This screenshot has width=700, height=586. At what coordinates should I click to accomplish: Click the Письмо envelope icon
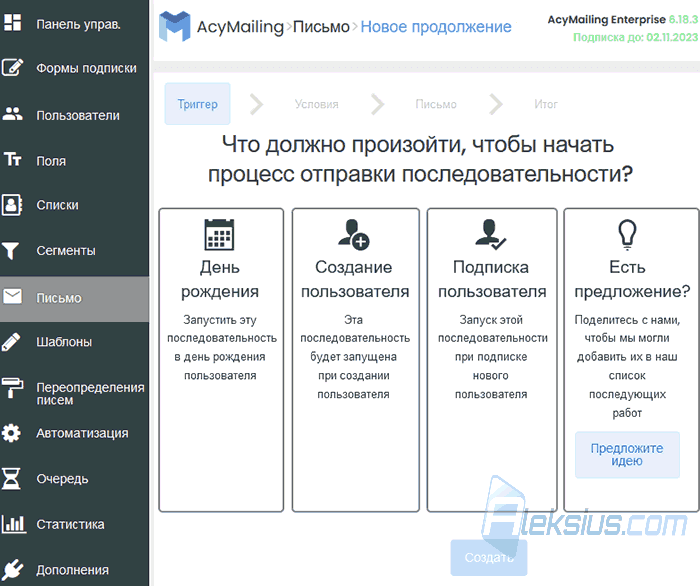[12, 296]
